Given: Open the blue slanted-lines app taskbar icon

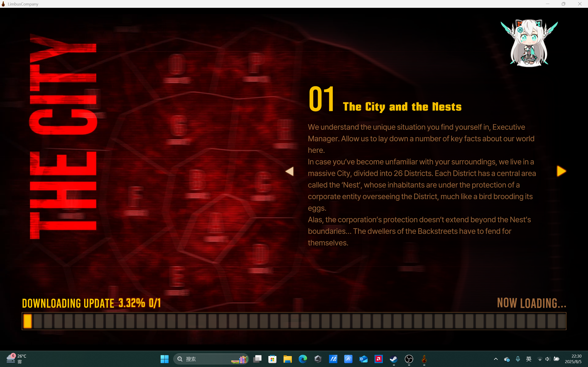Looking at the screenshot, I should coord(333,359).
